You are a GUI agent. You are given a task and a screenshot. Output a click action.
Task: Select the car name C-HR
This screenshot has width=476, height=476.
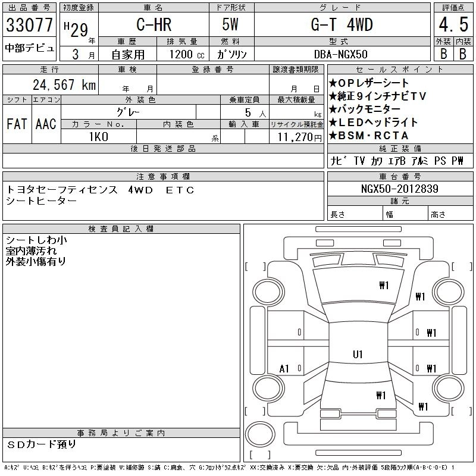(154, 24)
